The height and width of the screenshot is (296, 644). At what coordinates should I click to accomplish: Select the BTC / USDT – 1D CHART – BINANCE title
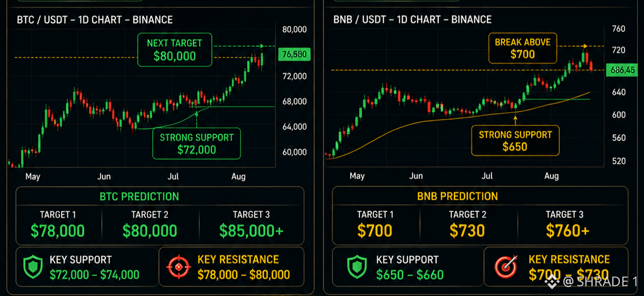[x=95, y=20]
